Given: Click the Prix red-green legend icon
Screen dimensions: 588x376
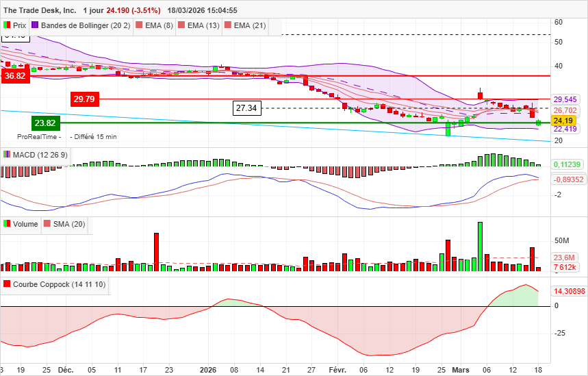Looking at the screenshot, I should click(x=7, y=25).
